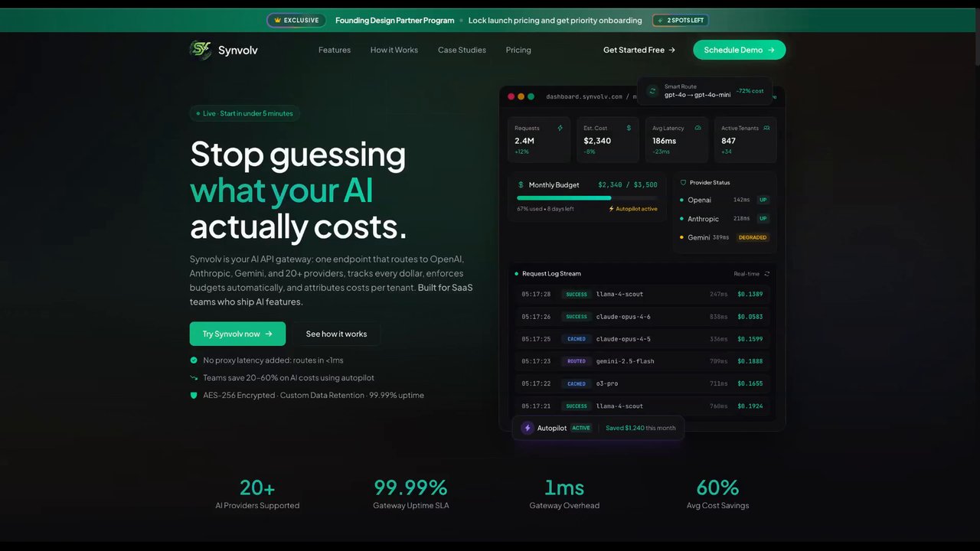Click the Smart Route swap arrows icon
The height and width of the screenshot is (551, 980).
[652, 90]
